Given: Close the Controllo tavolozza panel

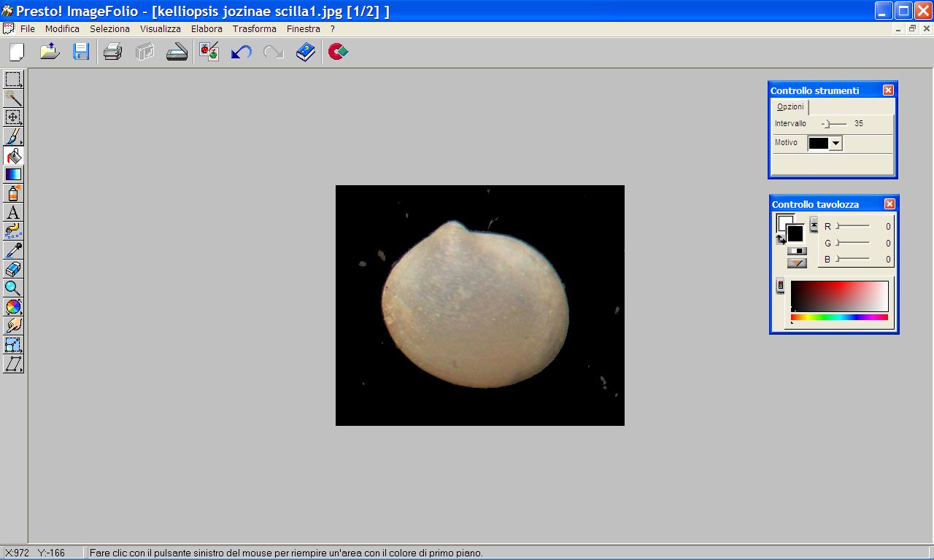Looking at the screenshot, I should 889,204.
